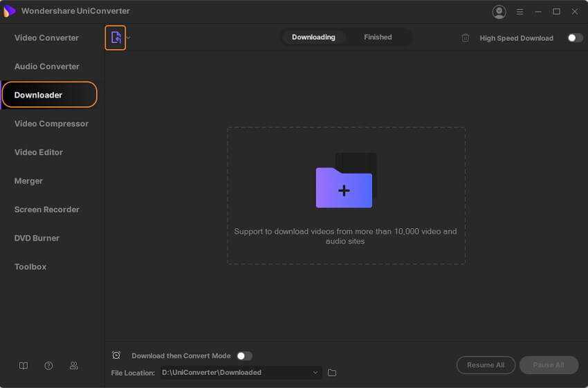Enable High Speed Download toggle
This screenshot has height=388, width=588.
[x=575, y=38]
